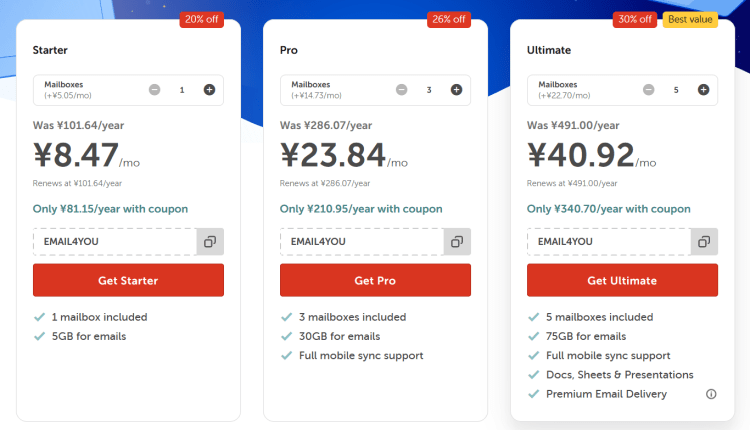
Task: Copy the Ultimate plan coupon code
Action: [x=704, y=242]
